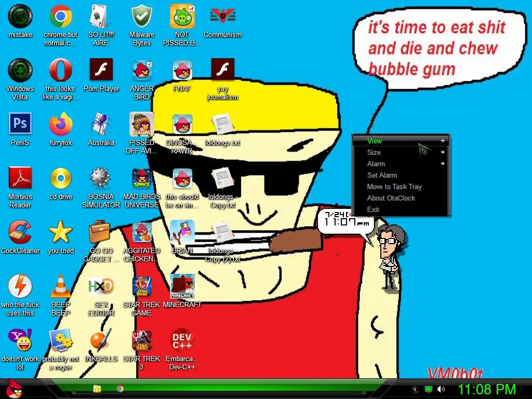This screenshot has width=532, height=399.
Task: Select Move to Task Tray
Action: (x=401, y=187)
